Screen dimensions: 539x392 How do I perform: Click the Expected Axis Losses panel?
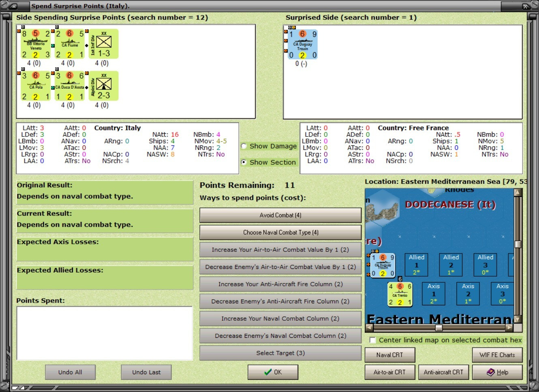coord(105,249)
